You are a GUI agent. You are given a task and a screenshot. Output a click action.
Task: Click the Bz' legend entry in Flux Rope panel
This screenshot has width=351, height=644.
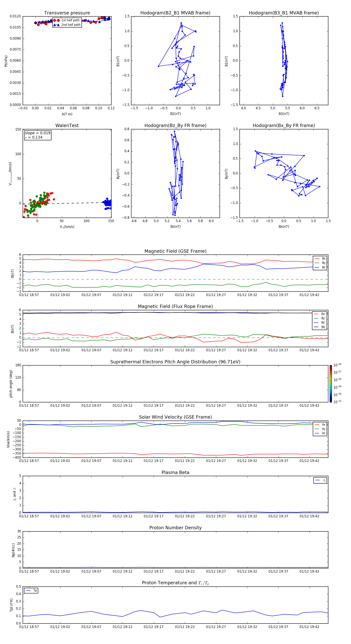(320, 323)
